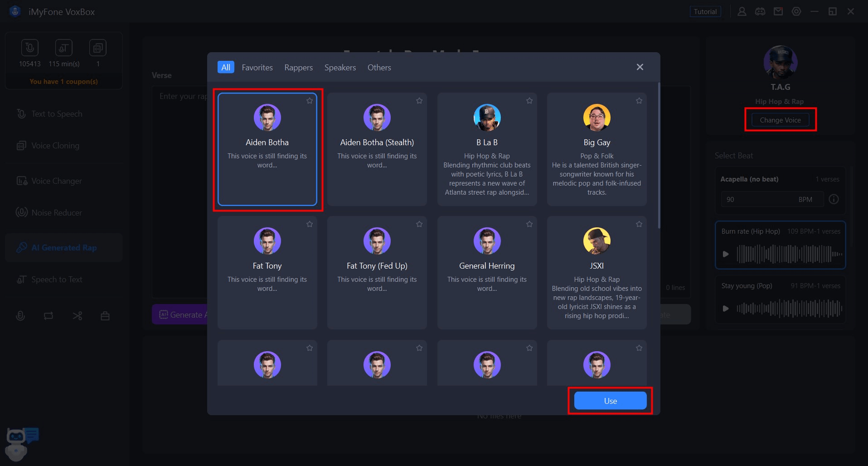The width and height of the screenshot is (868, 466).
Task: Click the iMyFone VoxBox logo icon
Action: [x=15, y=12]
